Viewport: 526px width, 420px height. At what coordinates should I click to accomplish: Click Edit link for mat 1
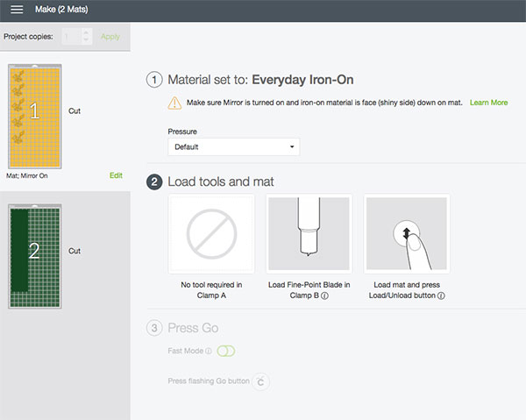pos(116,175)
